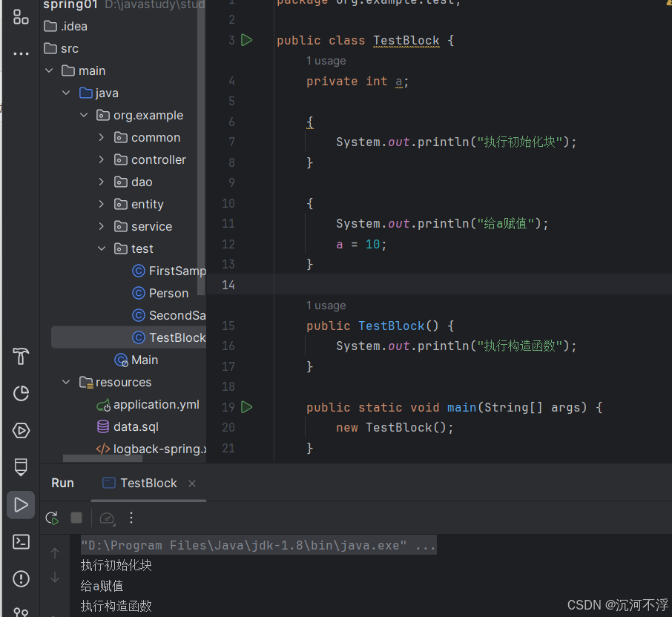Click the scroll down arrow in console
The height and width of the screenshot is (617, 672).
click(x=55, y=577)
